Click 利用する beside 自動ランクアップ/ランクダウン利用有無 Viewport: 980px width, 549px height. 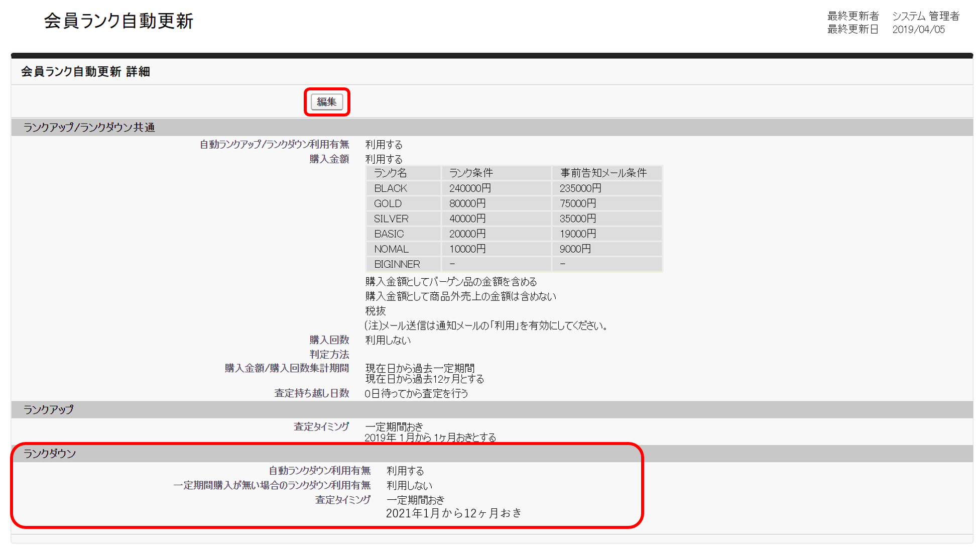(383, 144)
